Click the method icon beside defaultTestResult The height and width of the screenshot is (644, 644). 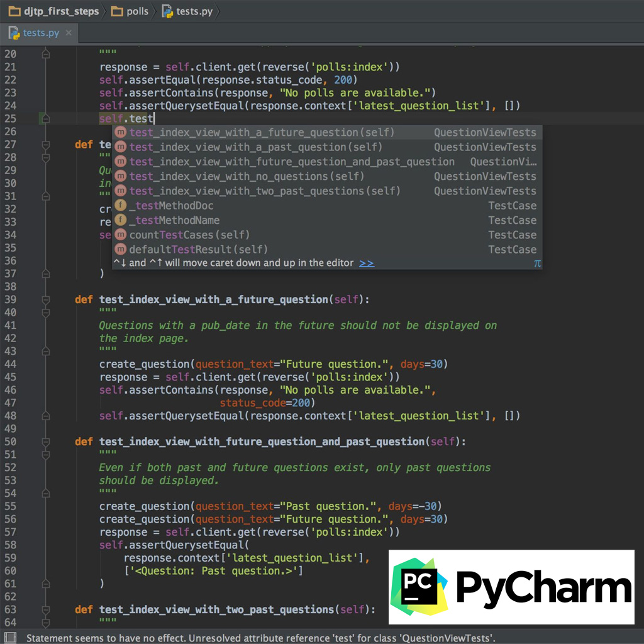point(120,249)
